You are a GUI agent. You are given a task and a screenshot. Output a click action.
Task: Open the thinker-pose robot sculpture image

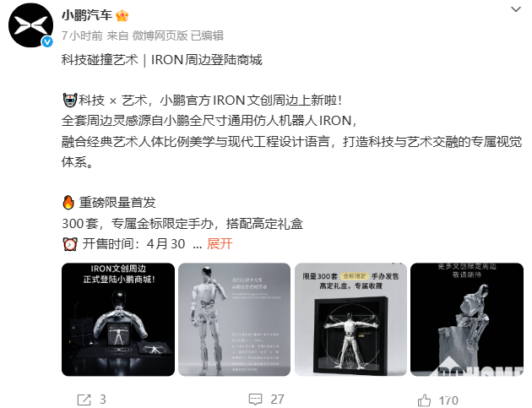tap(467, 319)
